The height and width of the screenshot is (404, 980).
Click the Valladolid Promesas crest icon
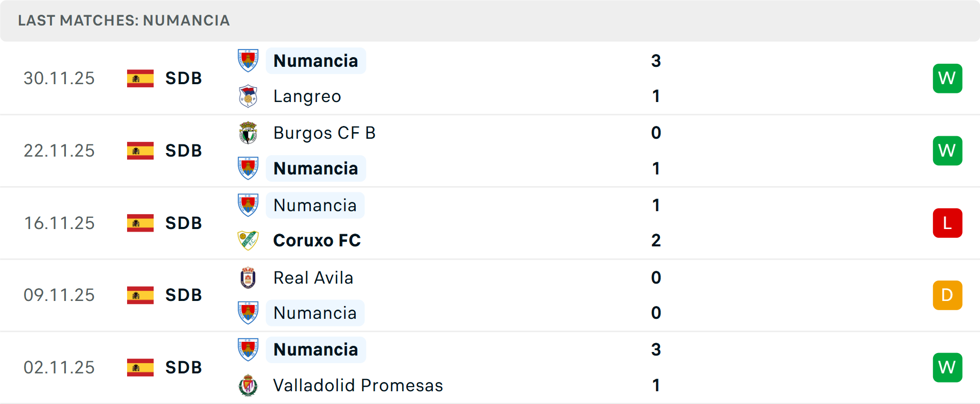point(248,385)
